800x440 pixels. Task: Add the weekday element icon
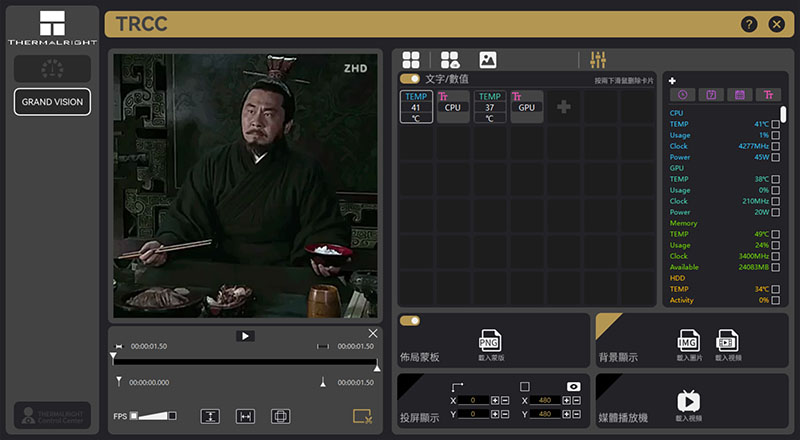[711, 95]
